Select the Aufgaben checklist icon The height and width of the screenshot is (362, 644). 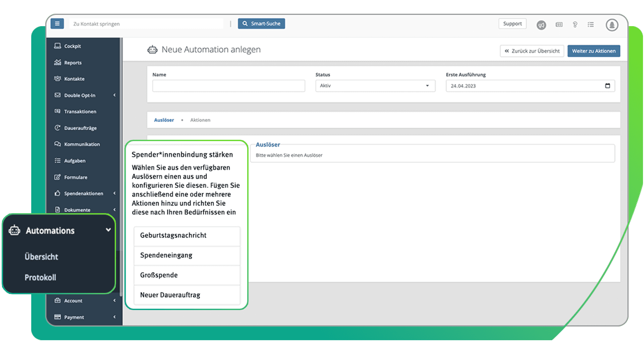58,161
